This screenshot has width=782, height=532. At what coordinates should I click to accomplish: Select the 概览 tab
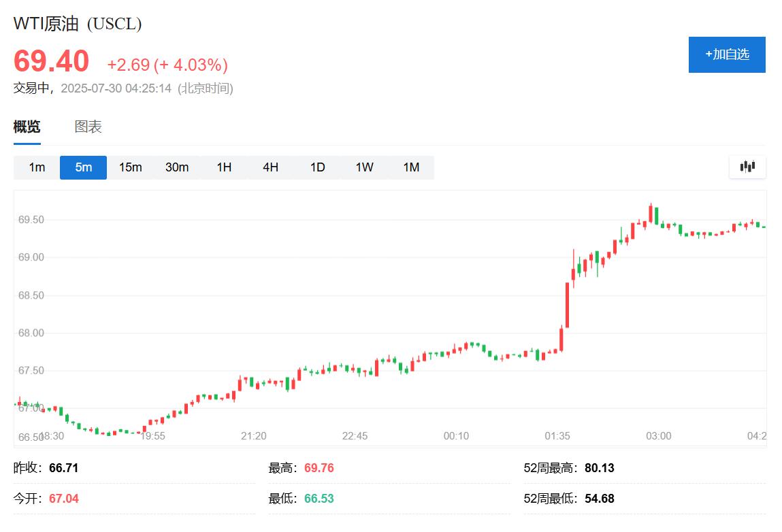pyautogui.click(x=27, y=127)
